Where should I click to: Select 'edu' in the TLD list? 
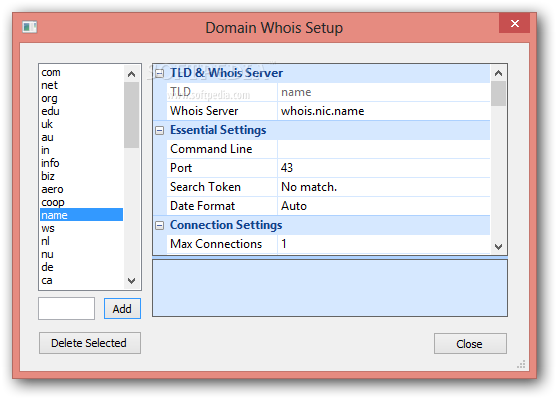(81, 111)
